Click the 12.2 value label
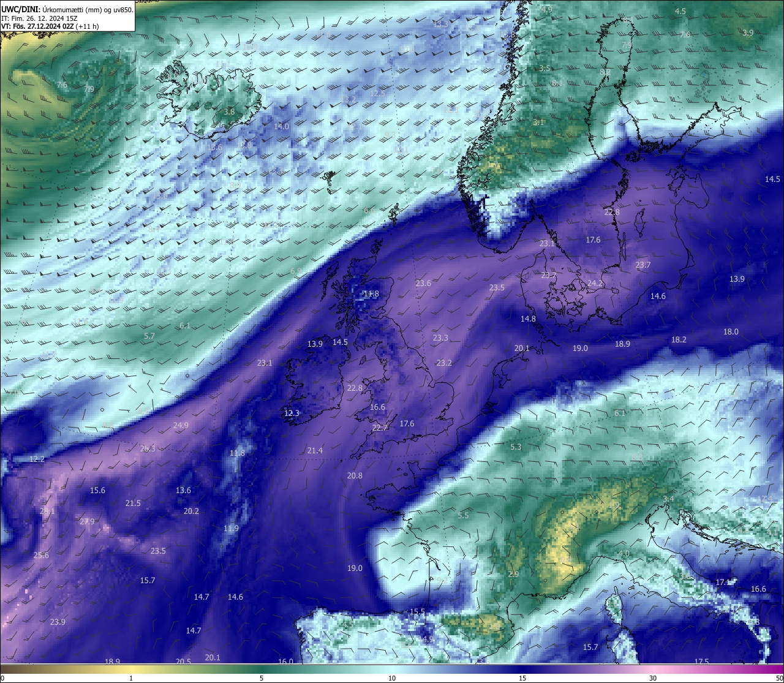This screenshot has width=784, height=683. point(37,459)
